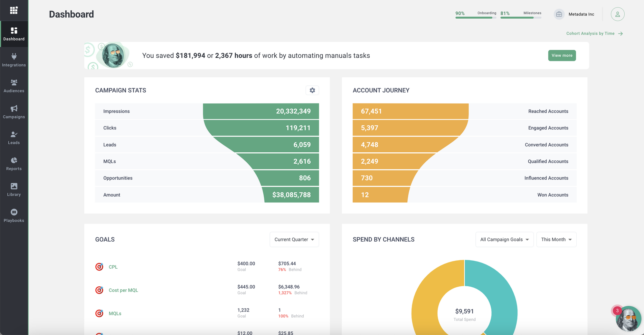Click the ACCOUNT JOURNEY heading
Screen dimensions: 644x335
381,91
